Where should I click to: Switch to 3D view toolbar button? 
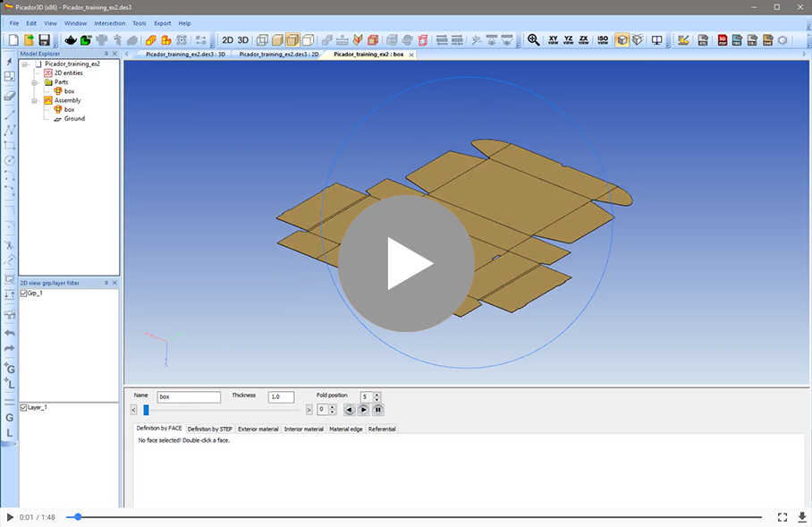pos(243,40)
